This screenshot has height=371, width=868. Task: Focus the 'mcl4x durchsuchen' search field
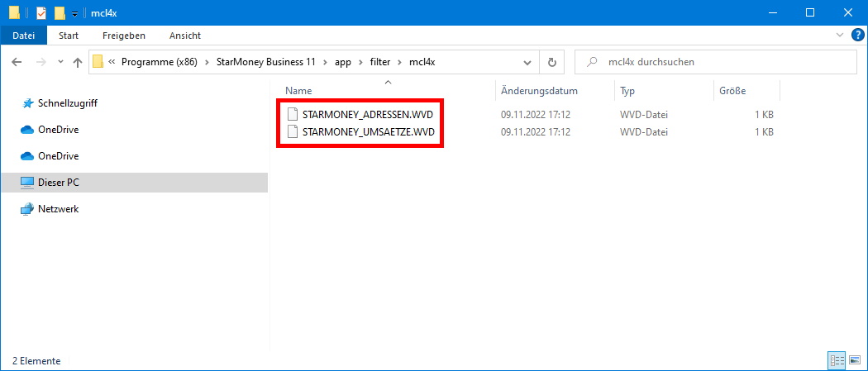point(715,63)
